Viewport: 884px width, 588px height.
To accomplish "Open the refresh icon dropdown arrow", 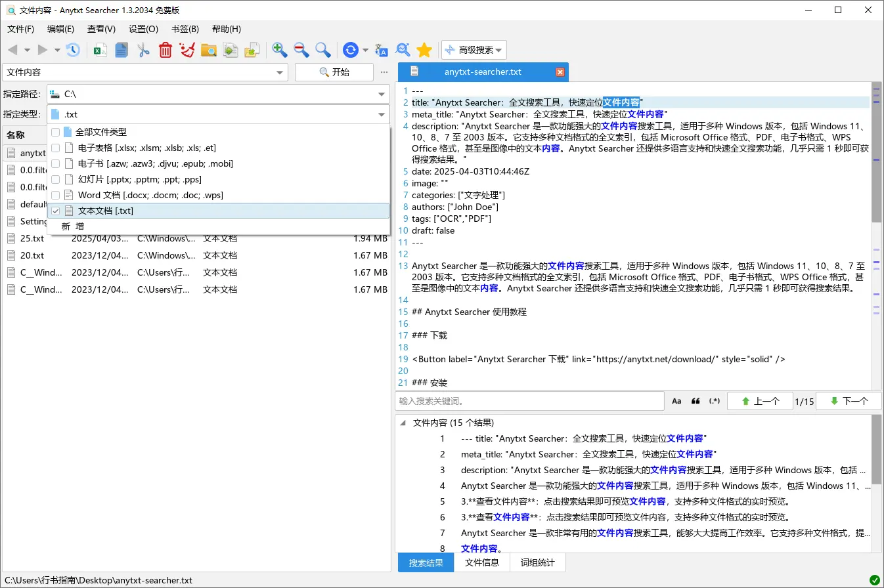I will tap(366, 50).
